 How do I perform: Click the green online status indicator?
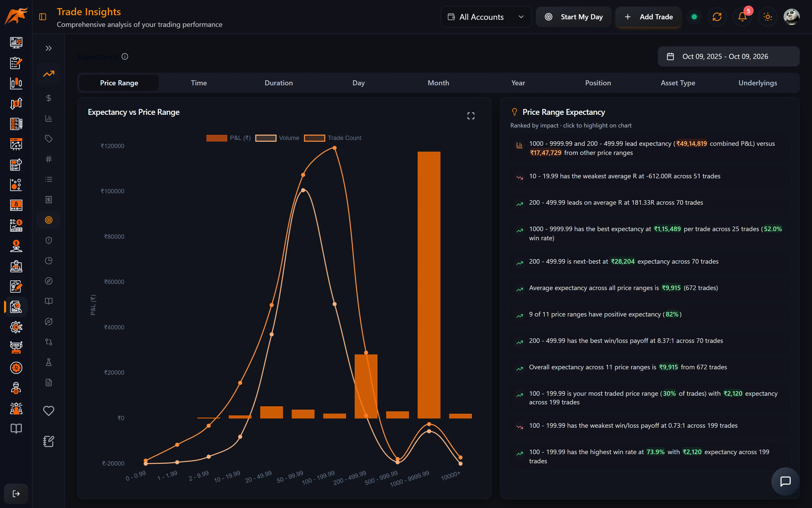pos(694,17)
